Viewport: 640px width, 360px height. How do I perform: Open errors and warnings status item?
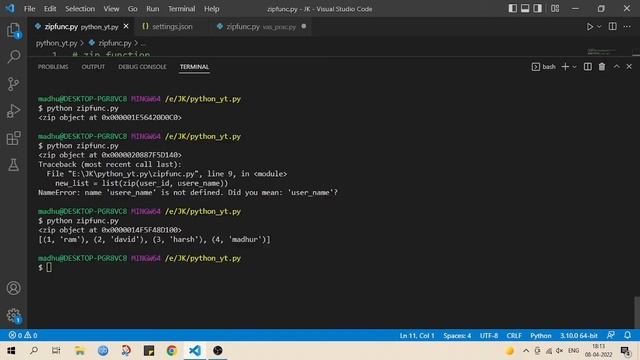[x=23, y=335]
